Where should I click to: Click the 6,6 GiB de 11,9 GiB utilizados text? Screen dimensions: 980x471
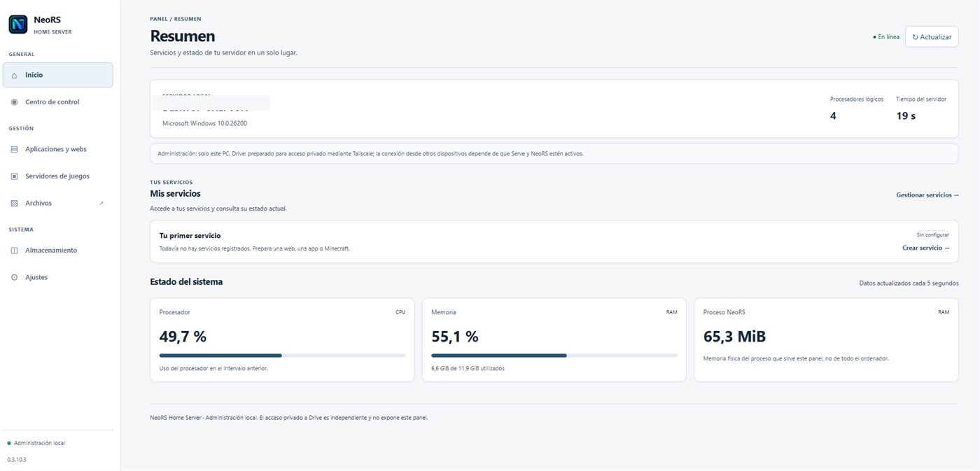coord(468,368)
